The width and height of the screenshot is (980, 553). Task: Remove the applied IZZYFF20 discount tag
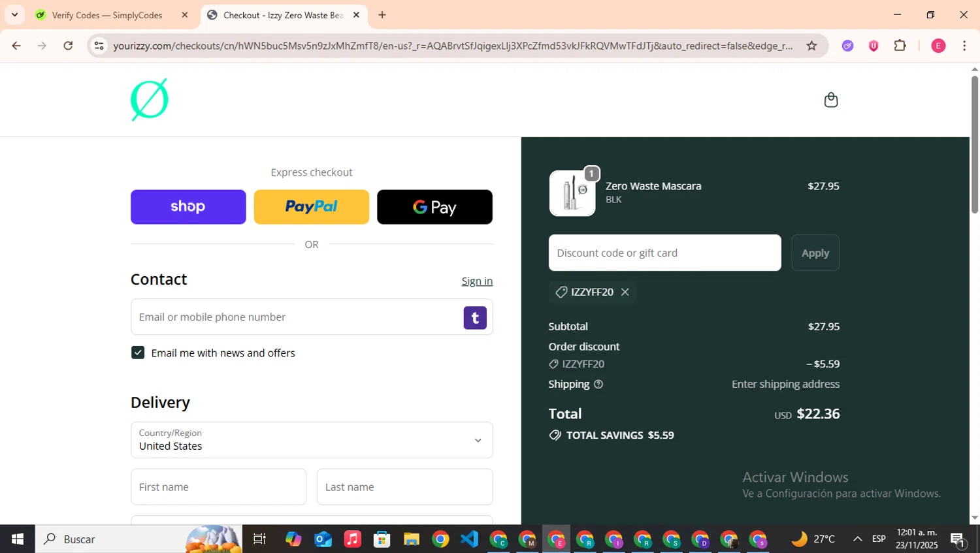[x=625, y=292]
